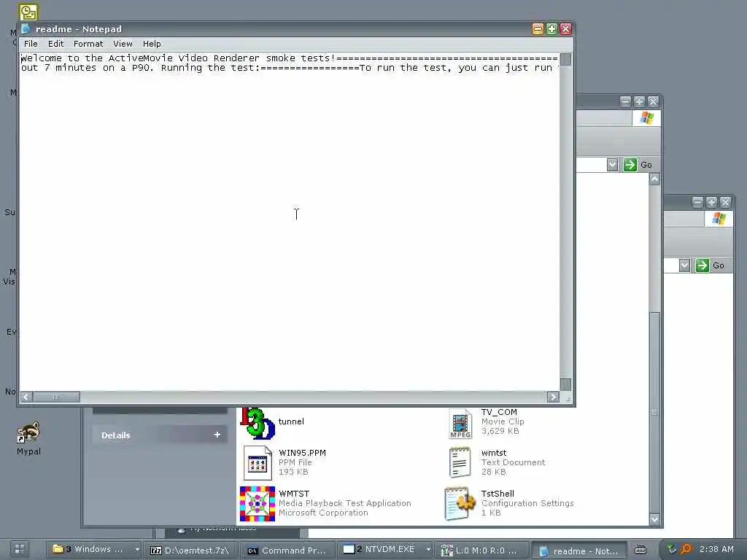Viewport: 747px width, 560px height.
Task: Click the Notepad horizontal scrollbar thumb
Action: (x=56, y=397)
